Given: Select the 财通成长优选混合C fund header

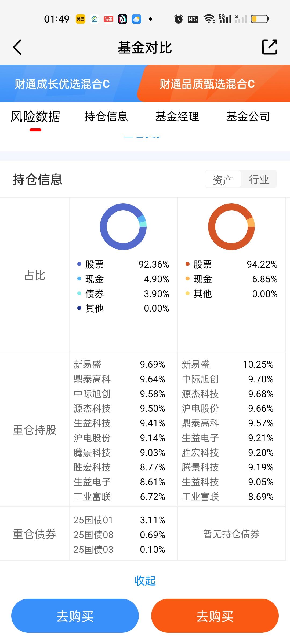Looking at the screenshot, I should pos(62,84).
